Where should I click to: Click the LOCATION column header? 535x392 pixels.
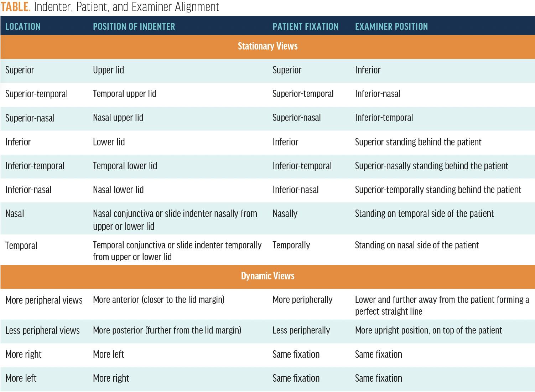[x=23, y=27]
